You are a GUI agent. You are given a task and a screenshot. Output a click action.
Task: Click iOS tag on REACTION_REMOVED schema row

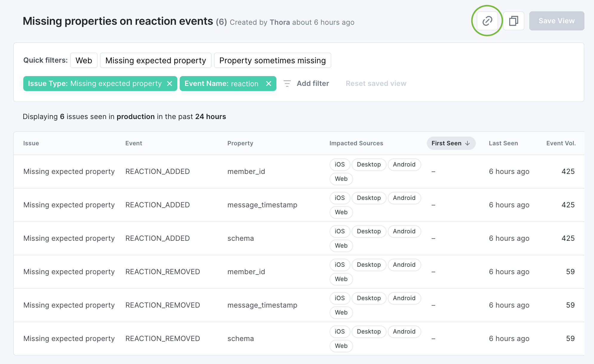[x=340, y=331]
